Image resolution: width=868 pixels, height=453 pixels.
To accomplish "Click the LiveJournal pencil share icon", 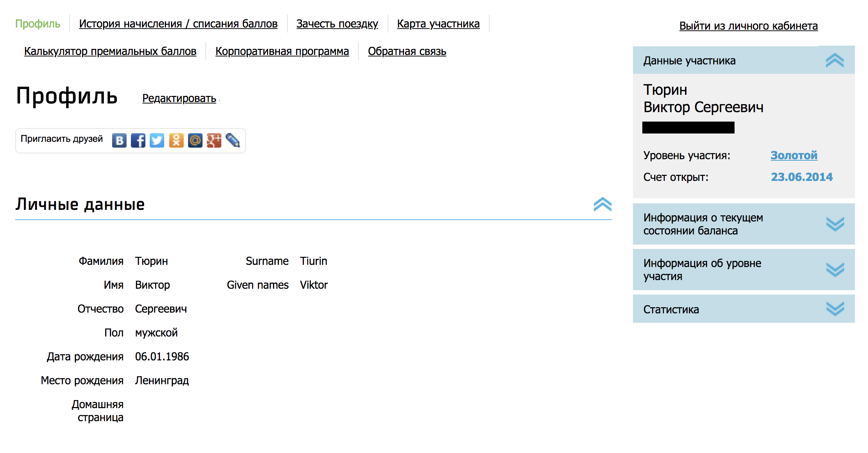I will tap(233, 140).
